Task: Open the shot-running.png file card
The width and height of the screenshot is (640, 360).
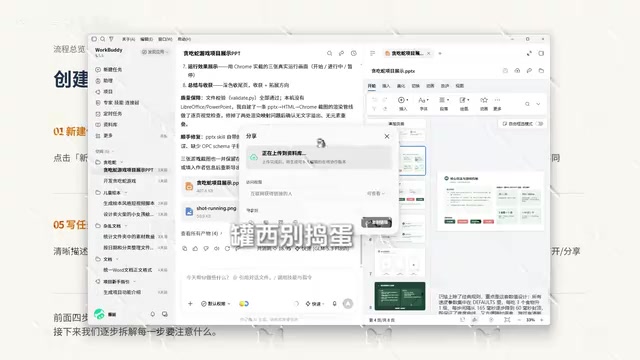Action: pos(211,211)
